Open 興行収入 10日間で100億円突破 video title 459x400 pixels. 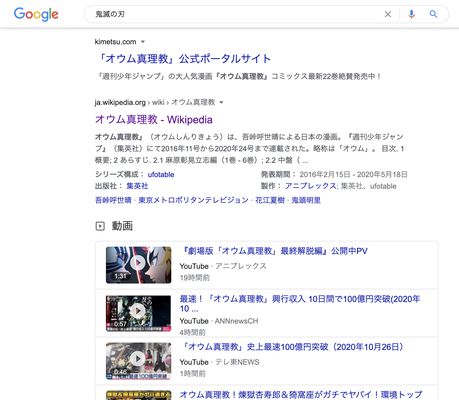(300, 303)
